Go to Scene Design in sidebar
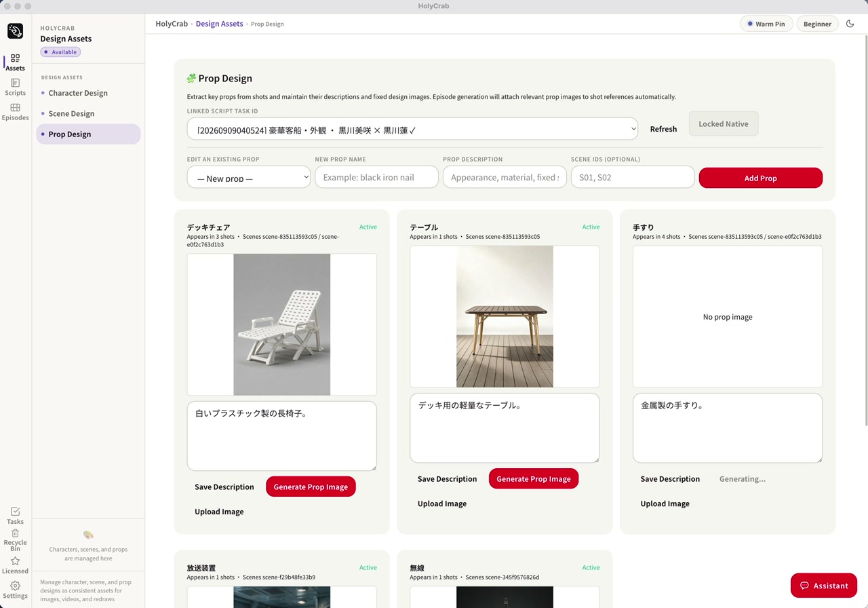 click(88, 113)
